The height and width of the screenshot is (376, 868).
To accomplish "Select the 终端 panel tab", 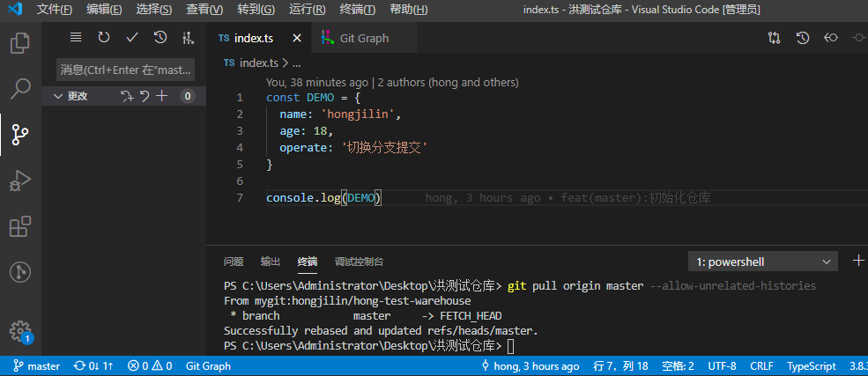I will coord(308,262).
